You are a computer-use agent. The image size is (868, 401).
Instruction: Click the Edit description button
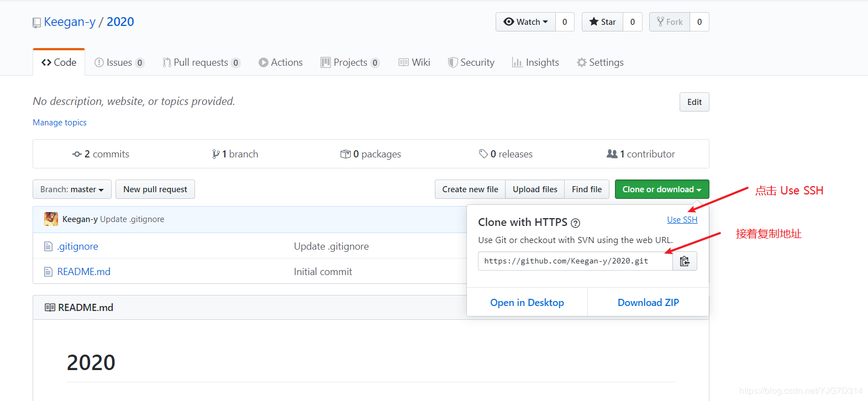(694, 102)
